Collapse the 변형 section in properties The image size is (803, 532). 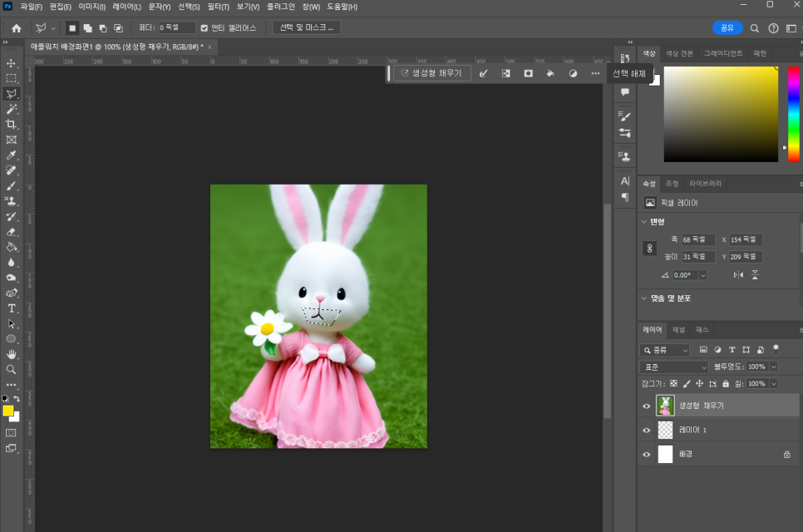tap(644, 221)
